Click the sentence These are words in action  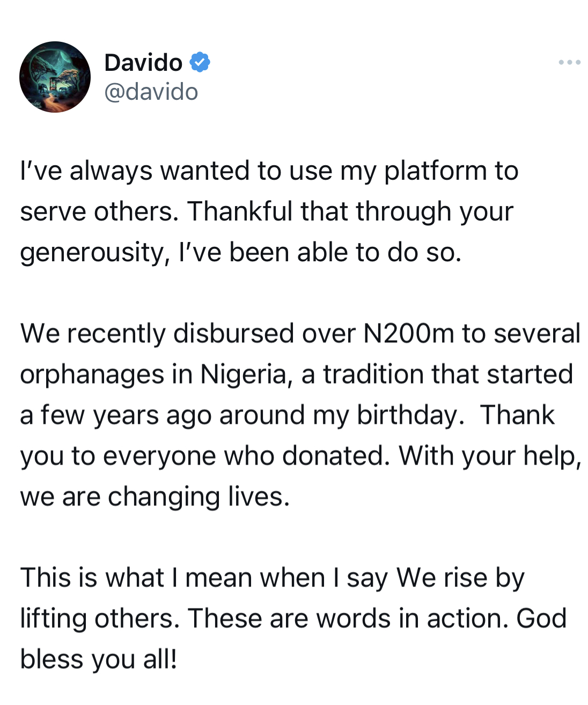tap(348, 619)
